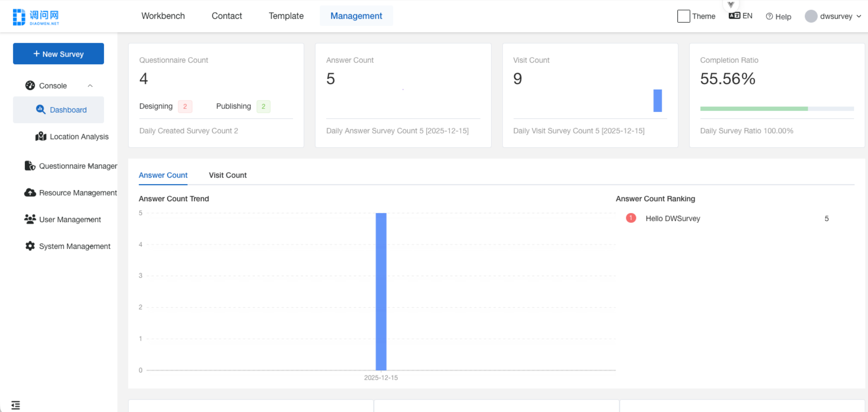Viewport: 868px width, 412px height.
Task: Click Resource Management cloud icon
Action: point(30,193)
